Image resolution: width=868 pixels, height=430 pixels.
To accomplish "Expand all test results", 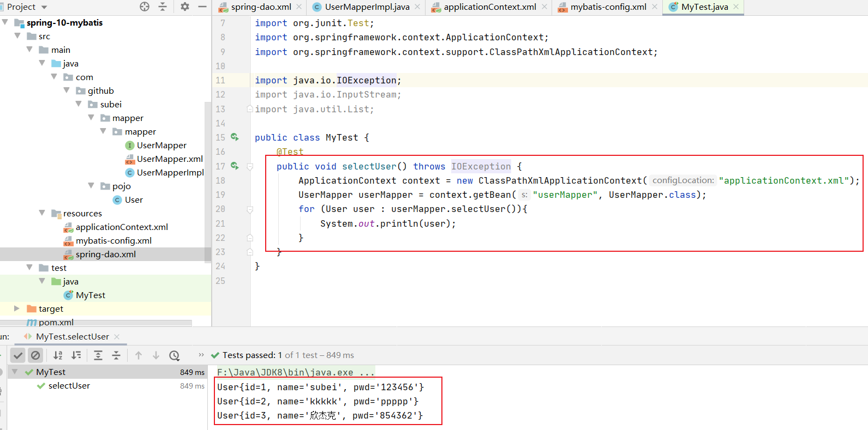I will click(98, 355).
